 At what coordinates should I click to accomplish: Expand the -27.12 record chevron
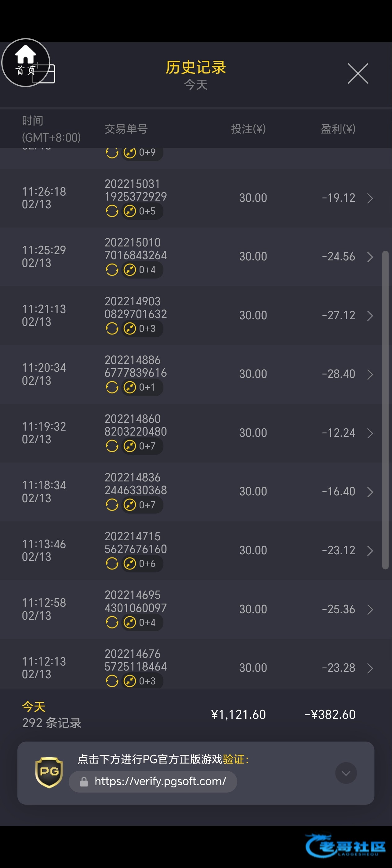[x=370, y=316]
